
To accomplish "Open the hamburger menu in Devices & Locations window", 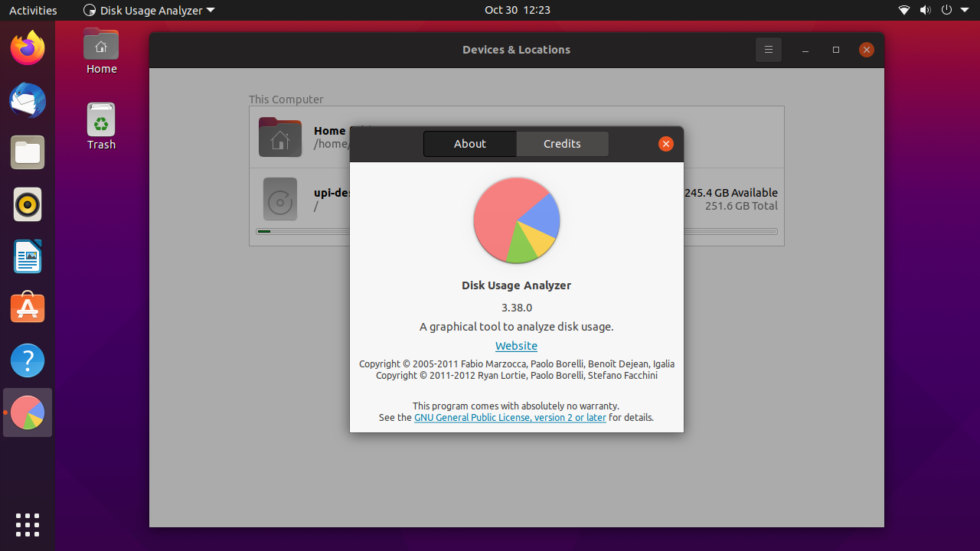I will pos(769,50).
